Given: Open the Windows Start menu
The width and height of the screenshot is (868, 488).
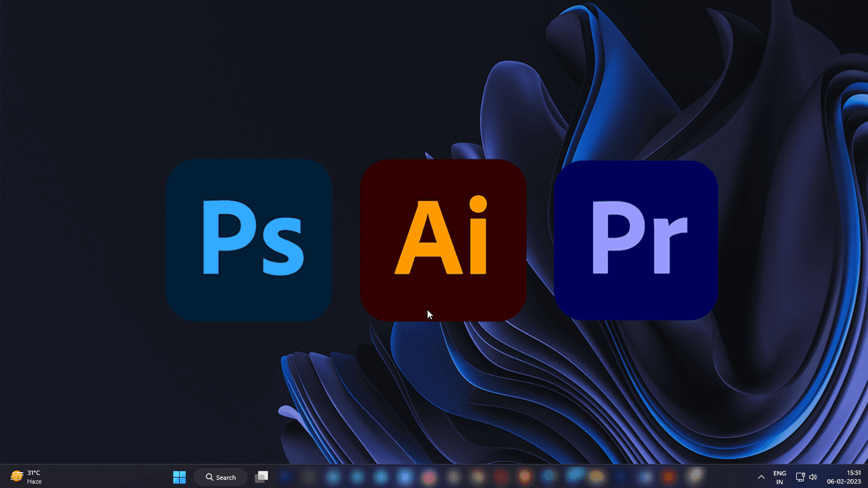Looking at the screenshot, I should (x=179, y=477).
